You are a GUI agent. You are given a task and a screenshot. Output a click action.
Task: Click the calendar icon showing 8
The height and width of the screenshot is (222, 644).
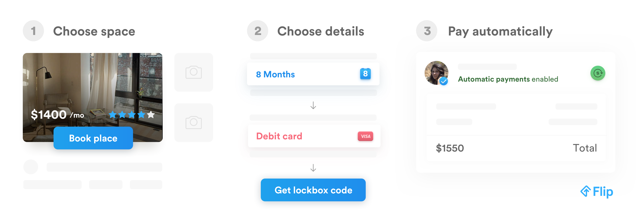pyautogui.click(x=365, y=74)
